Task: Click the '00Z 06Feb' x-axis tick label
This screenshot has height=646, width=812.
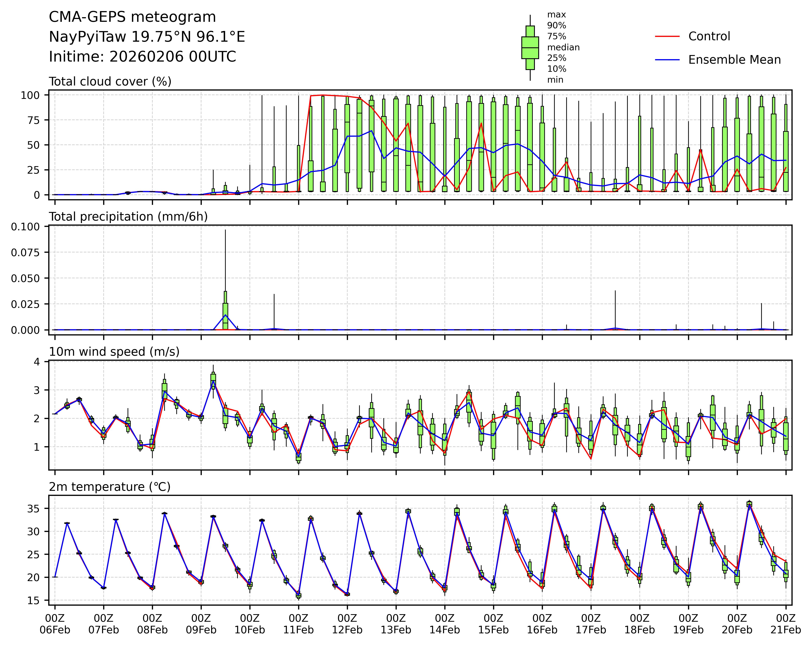Action: pos(55,624)
